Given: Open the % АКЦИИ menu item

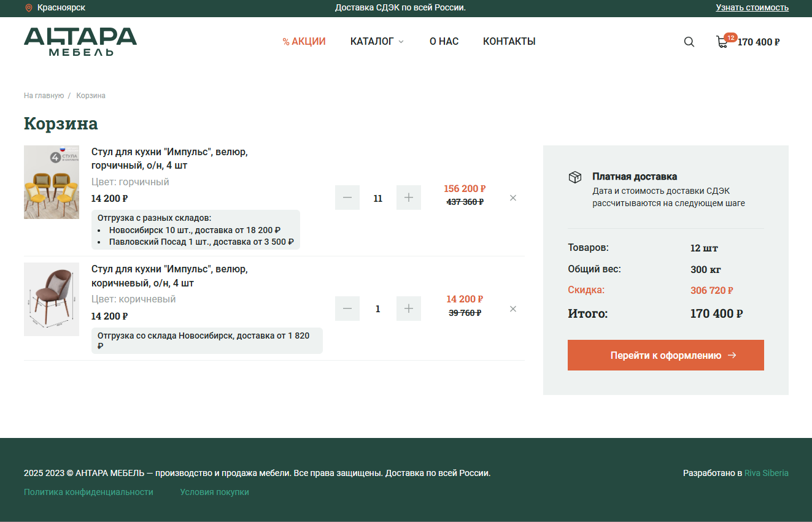Looking at the screenshot, I should [x=304, y=42].
